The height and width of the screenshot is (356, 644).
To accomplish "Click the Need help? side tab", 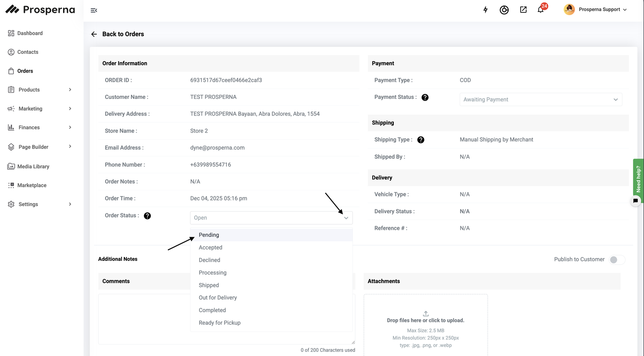I will [638, 177].
